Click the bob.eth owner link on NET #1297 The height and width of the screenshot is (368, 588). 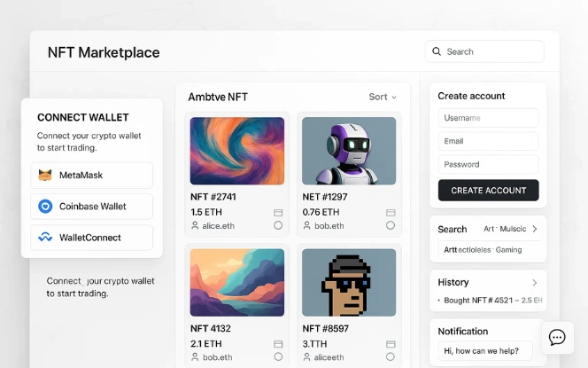coord(329,226)
